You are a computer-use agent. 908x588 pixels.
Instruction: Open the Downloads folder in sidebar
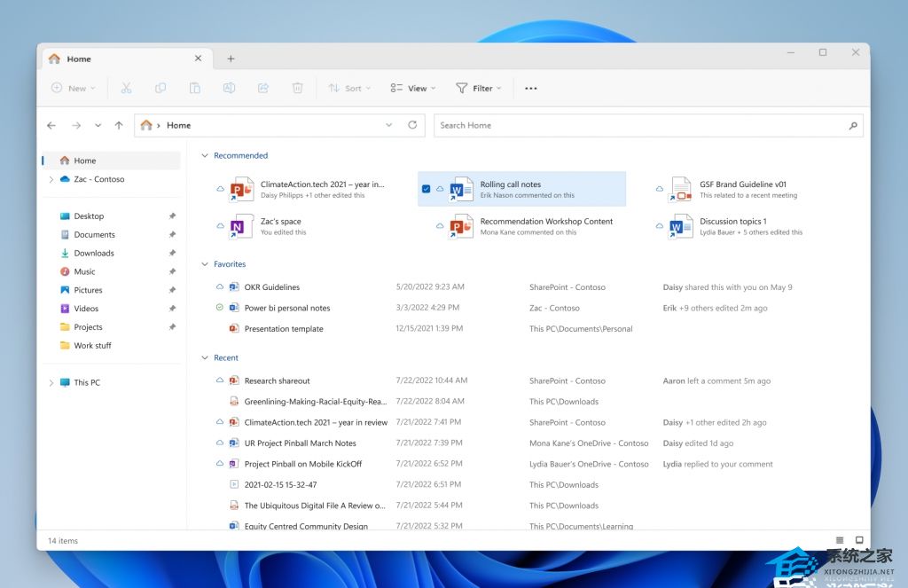[94, 254]
